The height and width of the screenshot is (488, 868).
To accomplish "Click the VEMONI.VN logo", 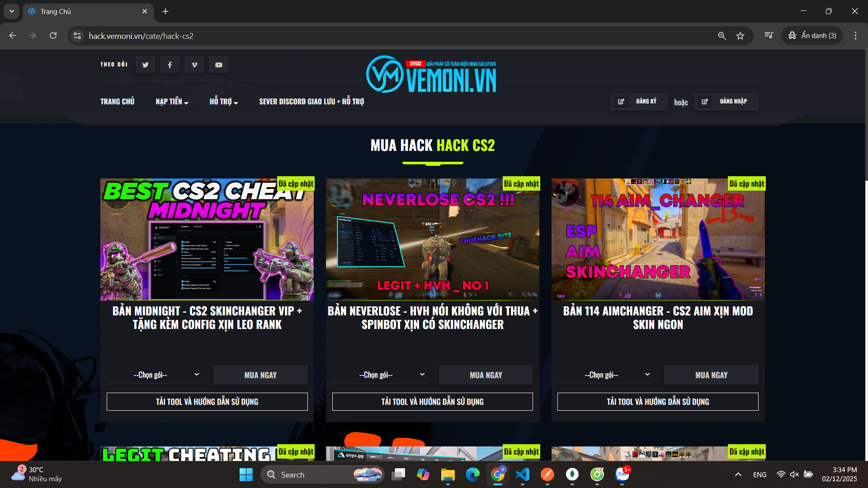I will [x=431, y=75].
